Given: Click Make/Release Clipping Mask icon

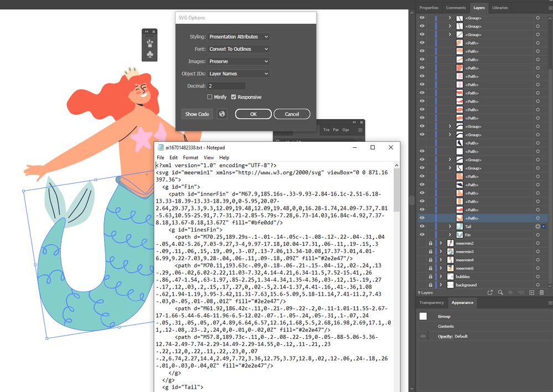Looking at the screenshot, I should (510, 292).
